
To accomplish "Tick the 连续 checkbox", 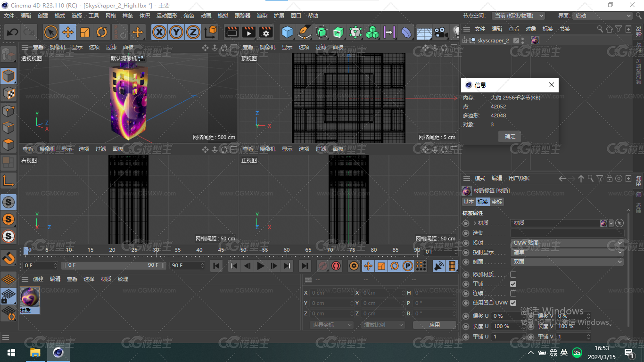I will (513, 293).
